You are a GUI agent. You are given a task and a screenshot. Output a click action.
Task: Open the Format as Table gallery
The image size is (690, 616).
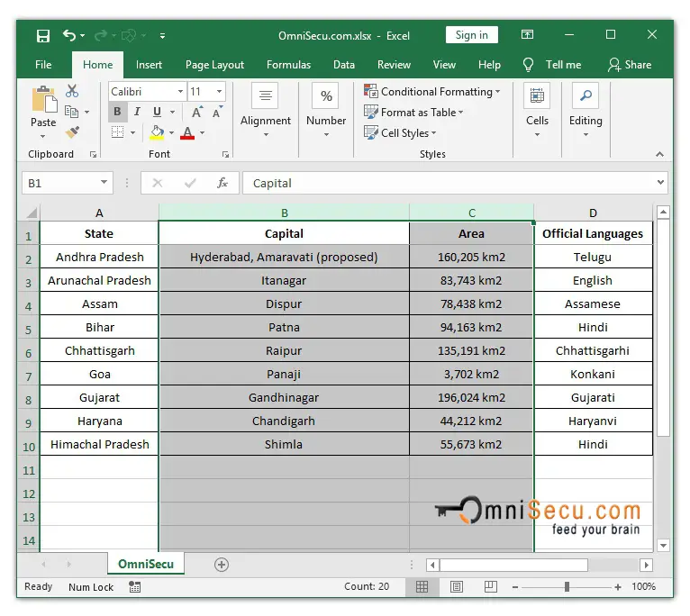click(x=413, y=113)
